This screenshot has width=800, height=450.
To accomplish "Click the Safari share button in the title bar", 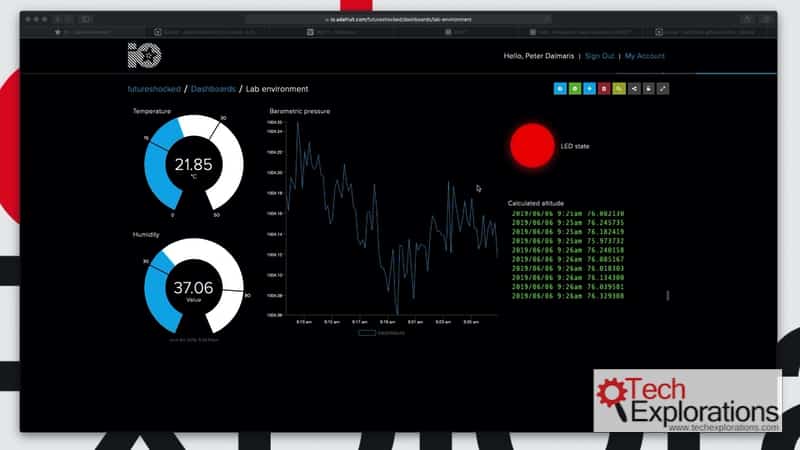I will pos(747,19).
